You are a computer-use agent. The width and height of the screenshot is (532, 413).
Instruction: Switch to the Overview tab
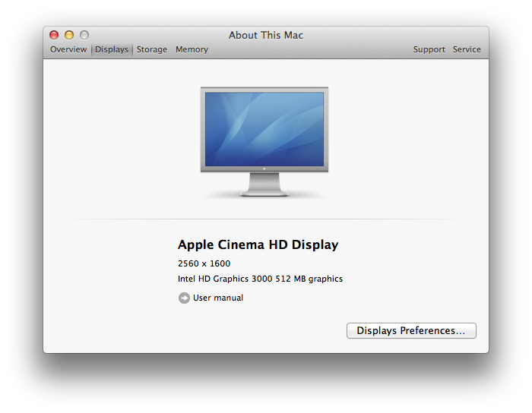coord(68,49)
